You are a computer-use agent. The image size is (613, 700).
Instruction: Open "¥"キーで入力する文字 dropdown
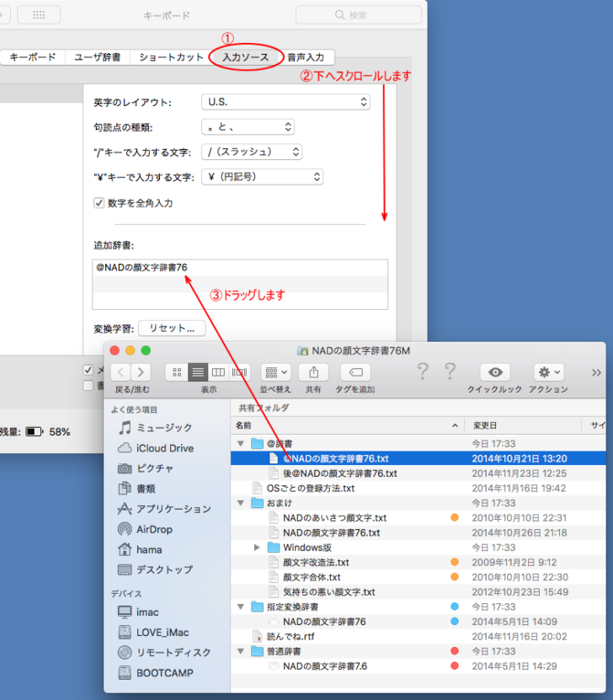263,177
